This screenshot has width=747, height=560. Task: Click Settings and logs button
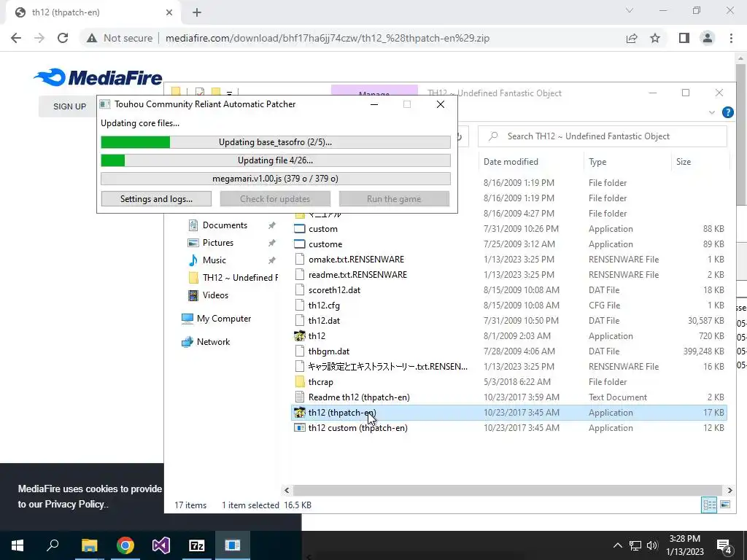pos(156,199)
